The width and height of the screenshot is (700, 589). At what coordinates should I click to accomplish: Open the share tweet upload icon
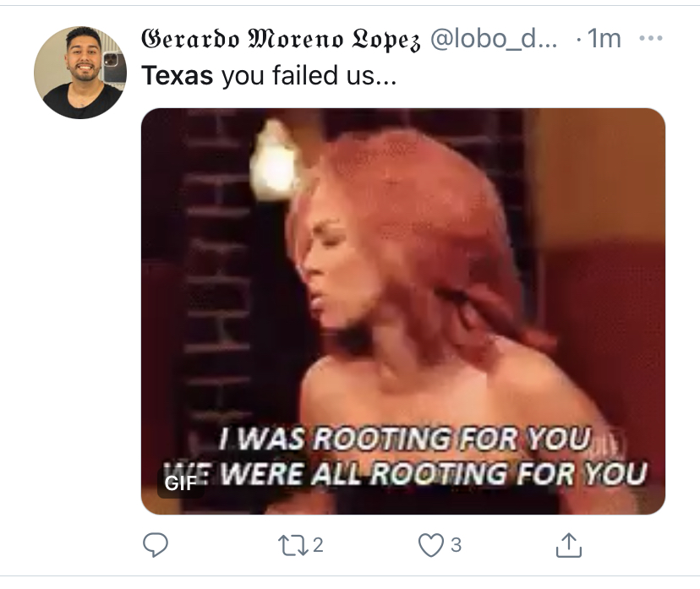(569, 545)
